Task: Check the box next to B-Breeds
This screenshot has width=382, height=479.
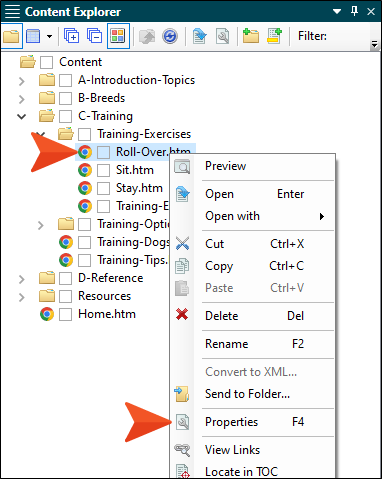Action: pyautogui.click(x=65, y=98)
